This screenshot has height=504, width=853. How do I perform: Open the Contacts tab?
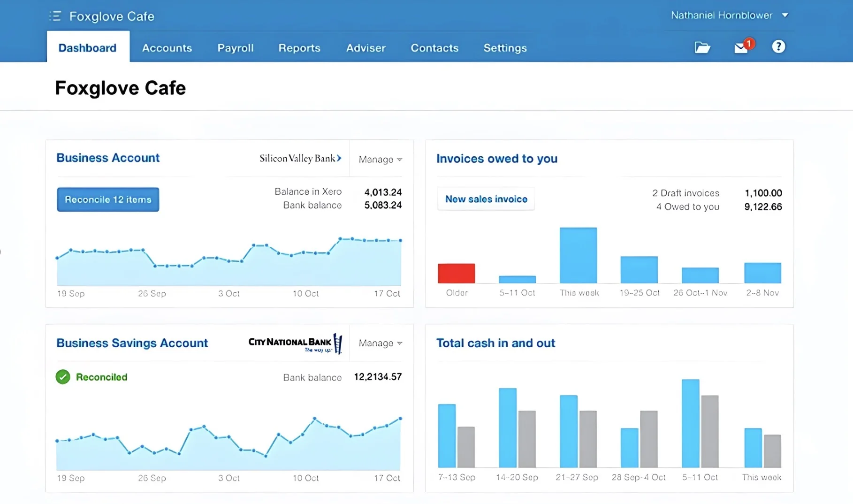tap(434, 48)
